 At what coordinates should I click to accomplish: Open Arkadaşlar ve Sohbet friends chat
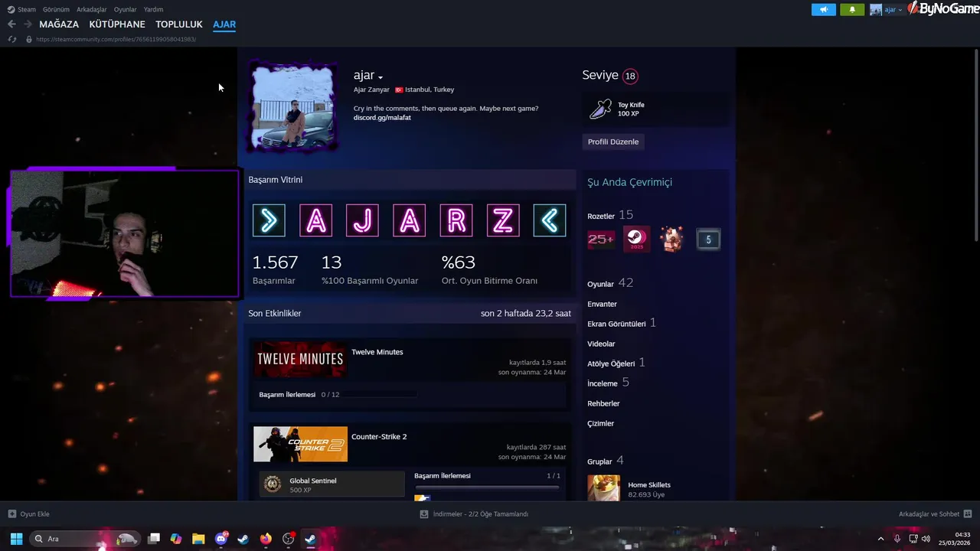point(936,514)
